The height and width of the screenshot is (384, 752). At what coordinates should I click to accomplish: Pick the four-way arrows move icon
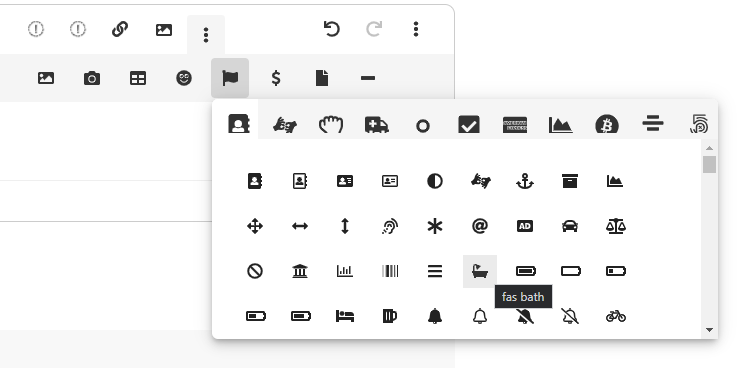[255, 226]
